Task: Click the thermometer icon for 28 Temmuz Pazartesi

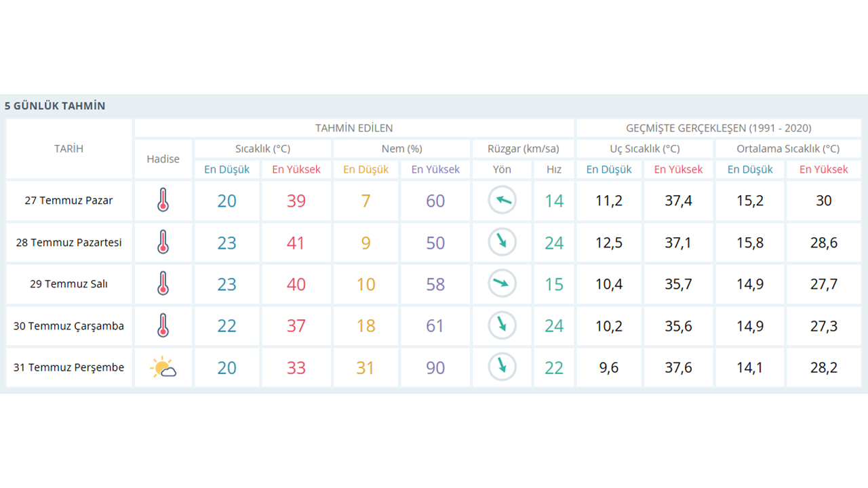Action: point(163,242)
